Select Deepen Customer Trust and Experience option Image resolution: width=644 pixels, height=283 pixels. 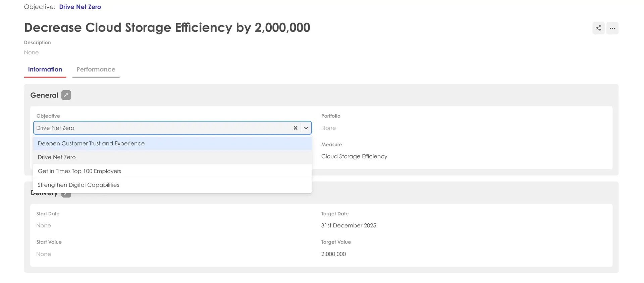click(172, 143)
